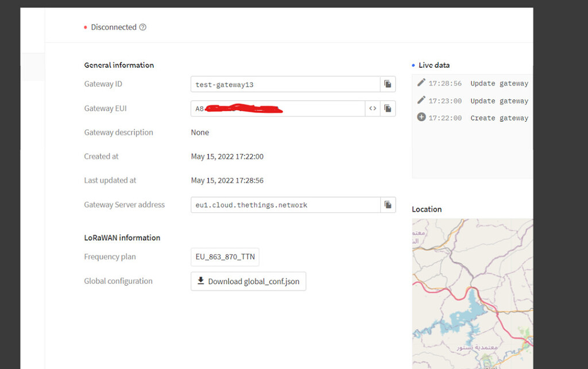Image resolution: width=588 pixels, height=369 pixels.
Task: Toggle Gateway EUI byte format with <> control
Action: click(372, 108)
